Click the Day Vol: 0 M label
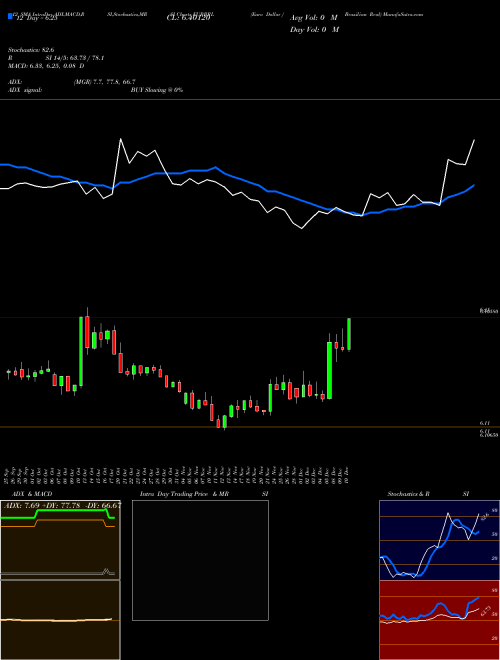This screenshot has height=660, width=500. pos(314,29)
